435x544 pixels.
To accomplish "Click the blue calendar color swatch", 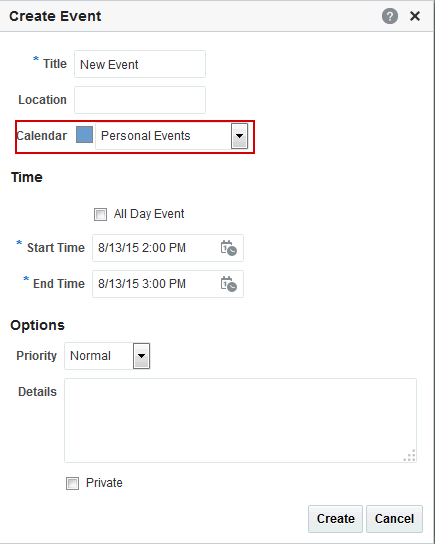I will [84, 135].
